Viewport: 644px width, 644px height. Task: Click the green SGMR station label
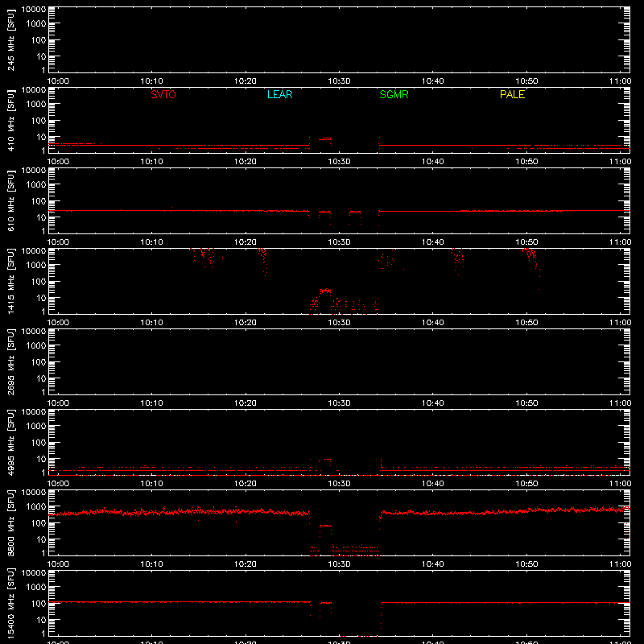394,94
